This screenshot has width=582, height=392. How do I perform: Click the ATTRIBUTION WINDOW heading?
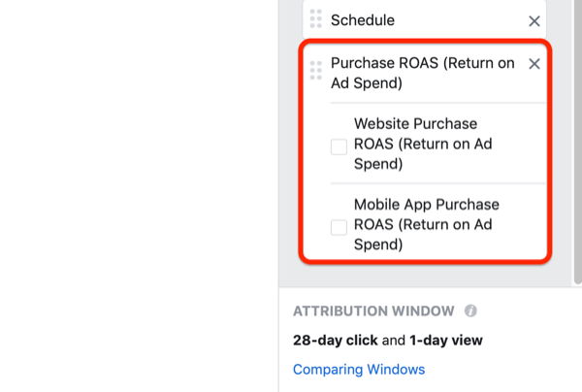click(x=372, y=311)
